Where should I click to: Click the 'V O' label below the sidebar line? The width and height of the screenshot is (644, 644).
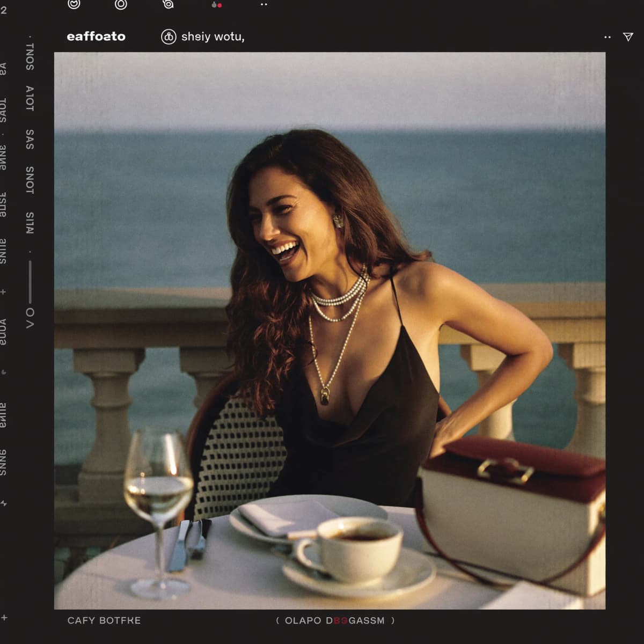tap(30, 318)
